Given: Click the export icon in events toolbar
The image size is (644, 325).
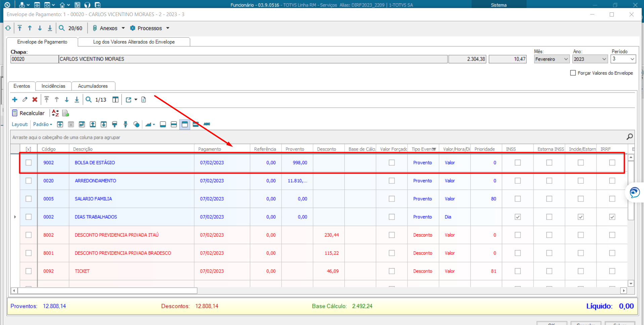Looking at the screenshot, I should click(x=128, y=100).
